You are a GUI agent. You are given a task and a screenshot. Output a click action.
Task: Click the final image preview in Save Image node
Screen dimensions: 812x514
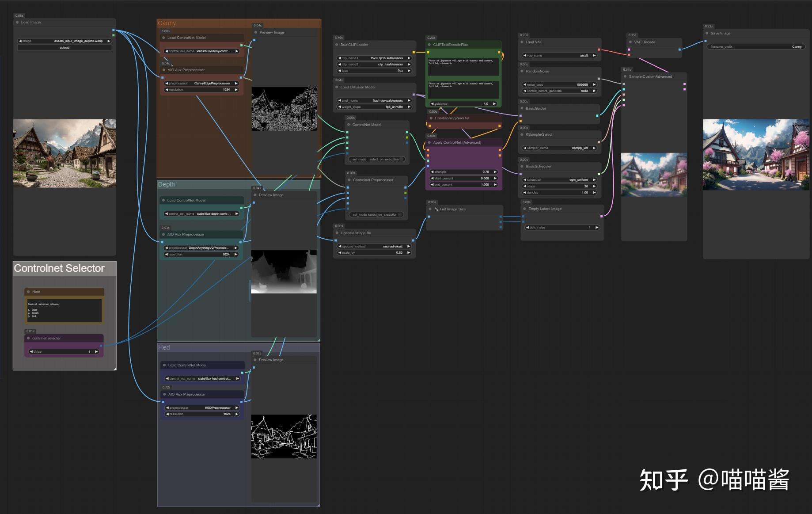click(x=756, y=154)
